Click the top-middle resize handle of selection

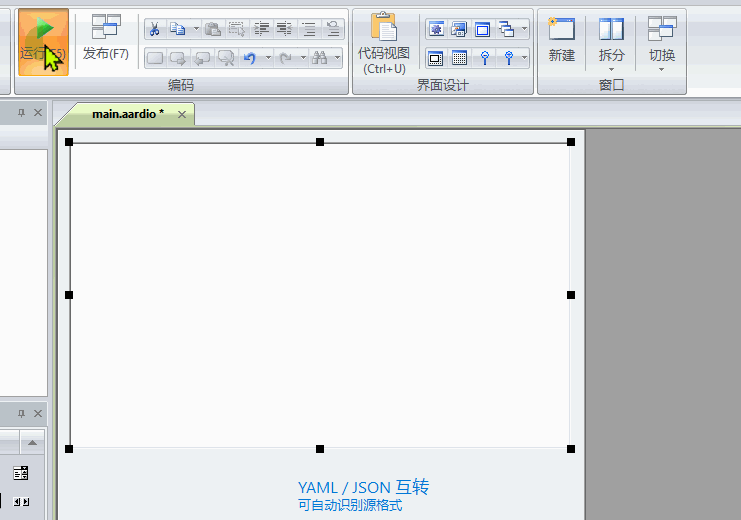point(320,142)
